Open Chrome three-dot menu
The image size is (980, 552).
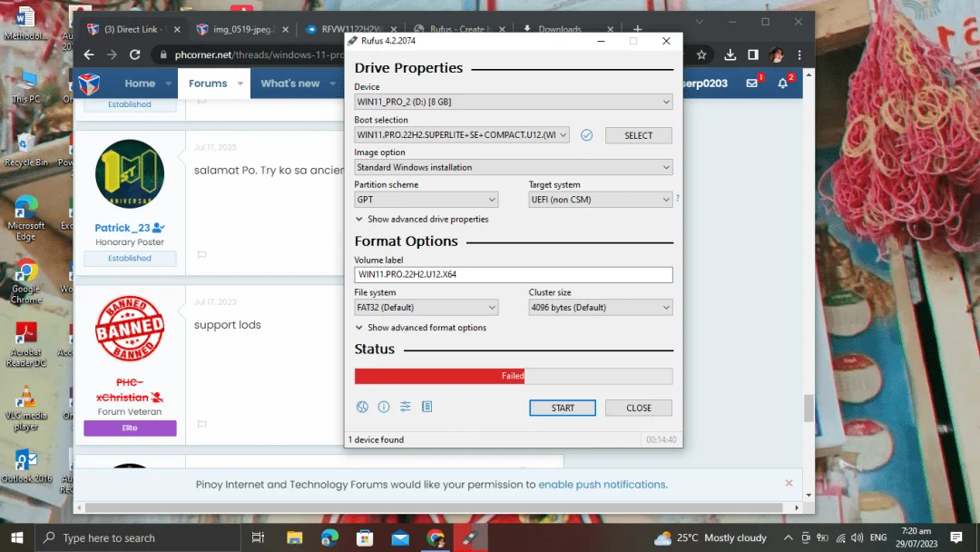[x=799, y=55]
